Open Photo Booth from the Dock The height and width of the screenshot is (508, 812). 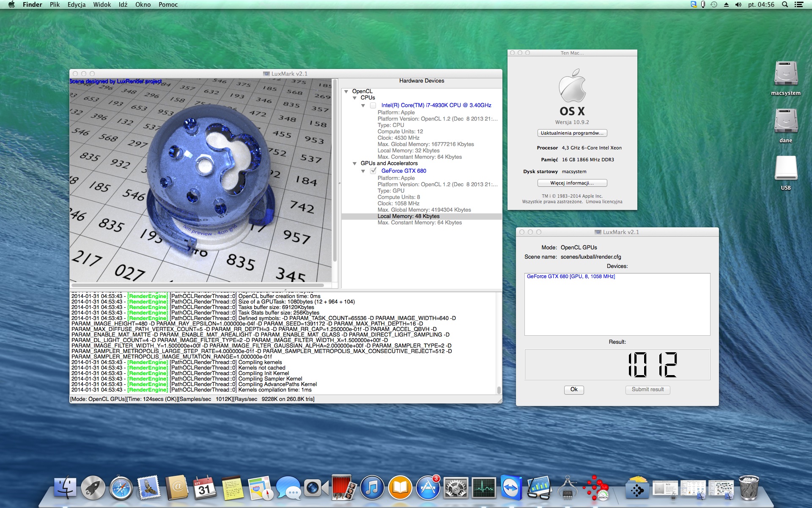click(344, 488)
